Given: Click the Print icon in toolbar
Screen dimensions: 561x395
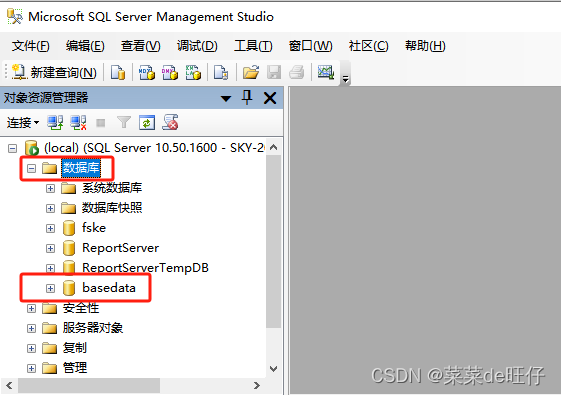Looking at the screenshot, I should 297,73.
